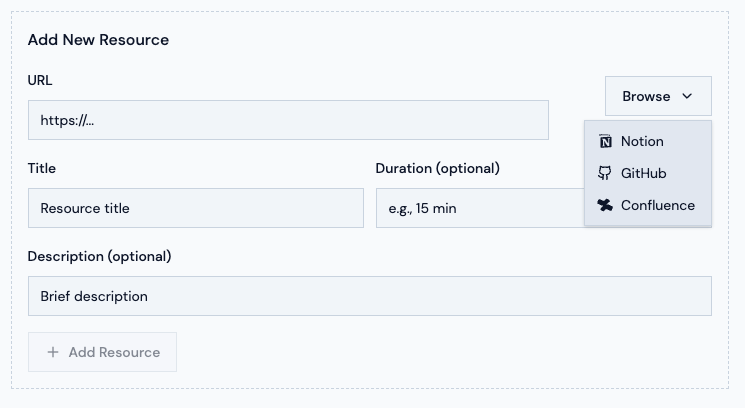Click the URL field label

[40, 80]
